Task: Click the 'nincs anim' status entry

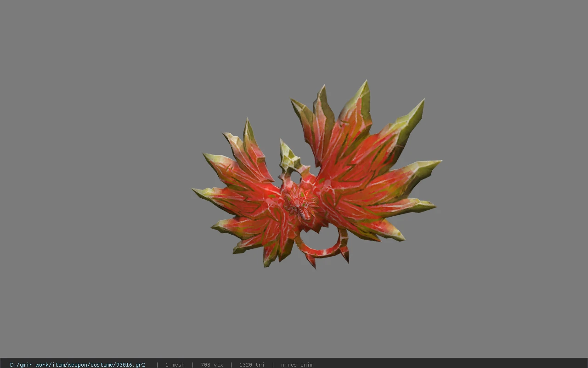Action: 297,365
